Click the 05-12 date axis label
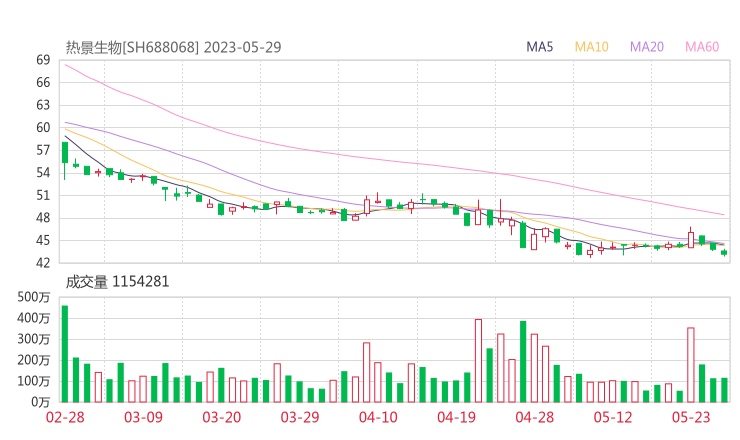This screenshot has height=440, width=740. [613, 417]
